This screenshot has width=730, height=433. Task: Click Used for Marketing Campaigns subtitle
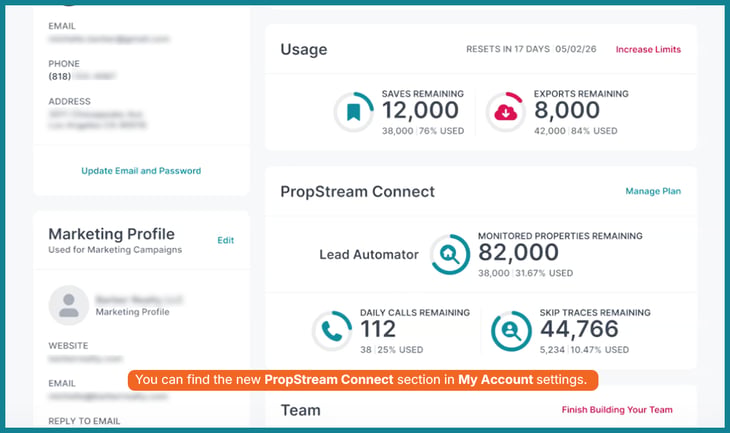click(x=115, y=250)
